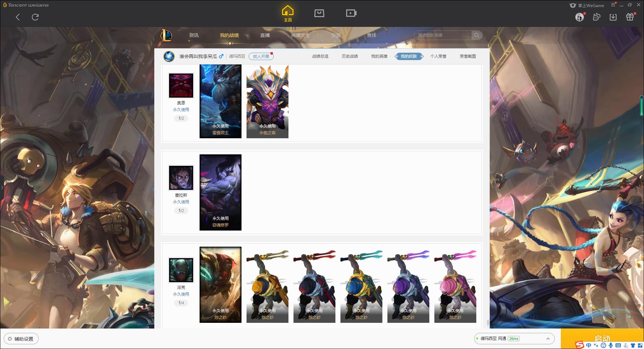The height and width of the screenshot is (349, 644).
Task: Open the 窃魂修罗 skin card
Action: pos(220,192)
